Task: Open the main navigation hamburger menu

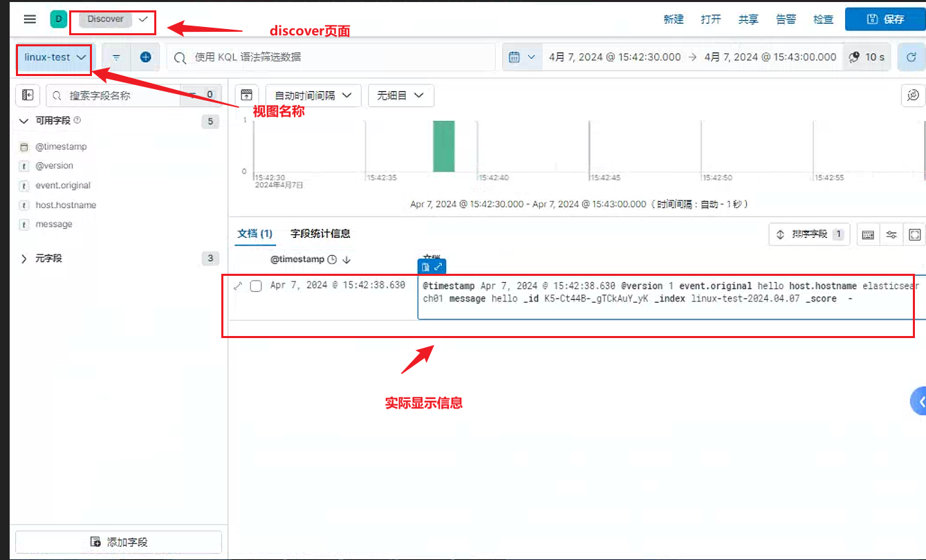Action: coord(30,19)
